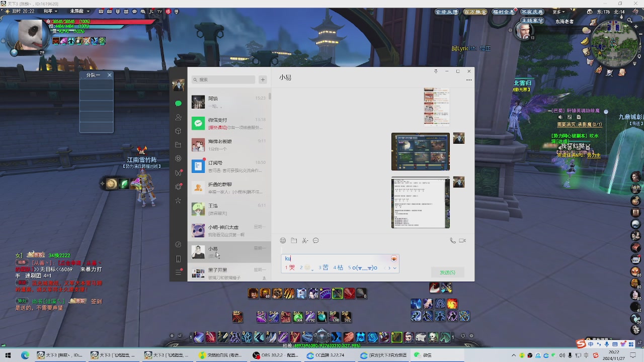
Task: Click the volume icon in system tray
Action: tap(562, 355)
